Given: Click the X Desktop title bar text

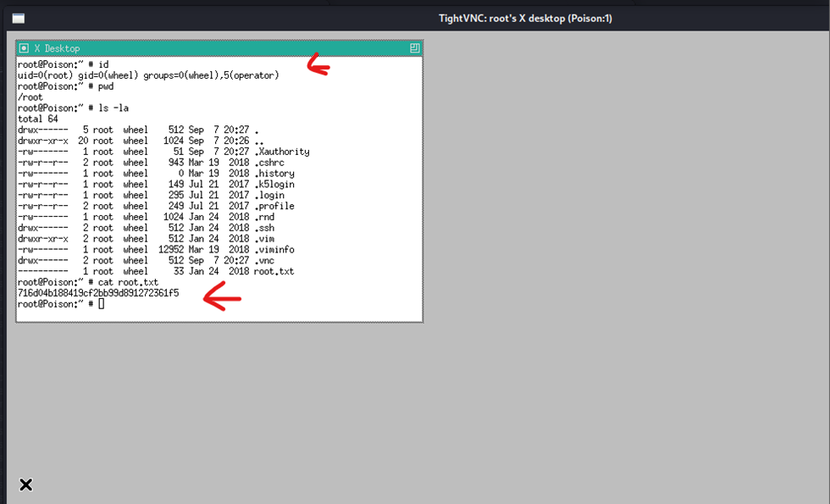Looking at the screenshot, I should [x=56, y=48].
